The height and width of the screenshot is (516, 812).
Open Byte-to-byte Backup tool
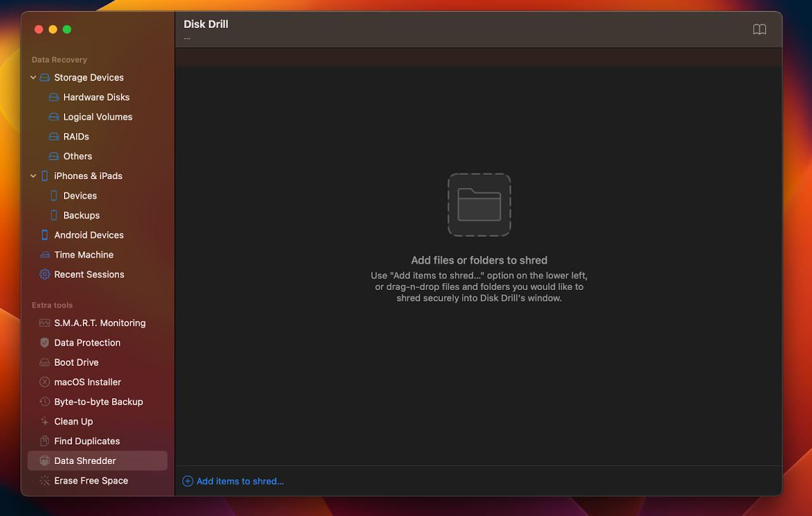[x=97, y=401]
